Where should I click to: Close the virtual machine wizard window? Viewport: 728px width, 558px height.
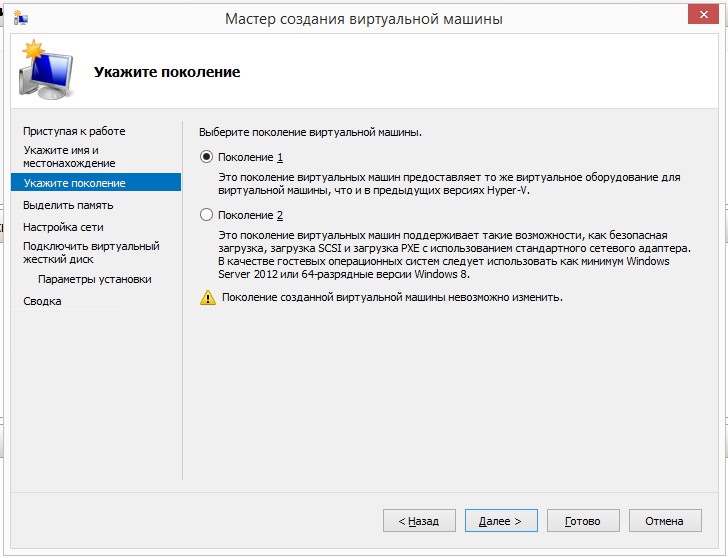703,15
